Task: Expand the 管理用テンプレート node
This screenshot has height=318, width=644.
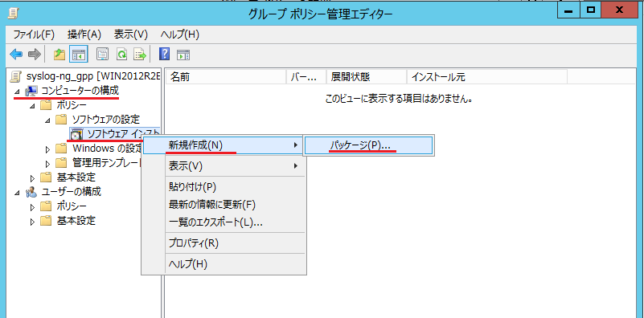Action: [47, 163]
